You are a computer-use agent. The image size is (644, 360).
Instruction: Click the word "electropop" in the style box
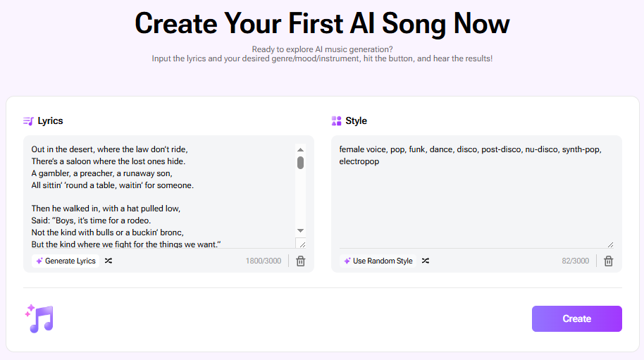click(359, 161)
